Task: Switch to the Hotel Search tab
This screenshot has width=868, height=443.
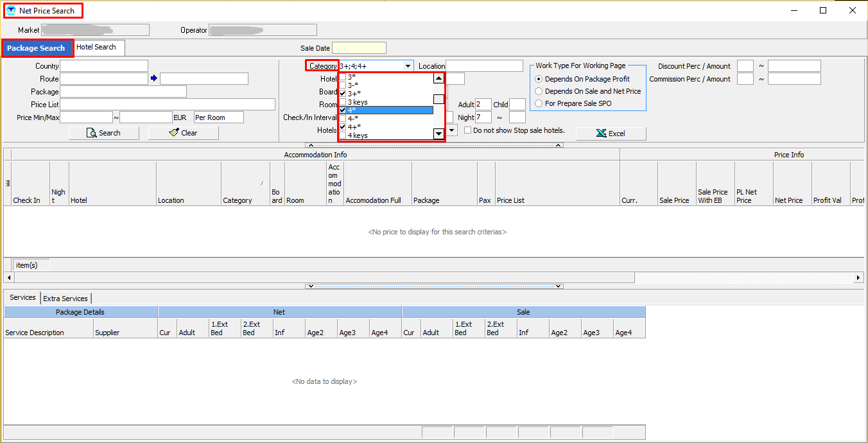Action: pyautogui.click(x=96, y=48)
